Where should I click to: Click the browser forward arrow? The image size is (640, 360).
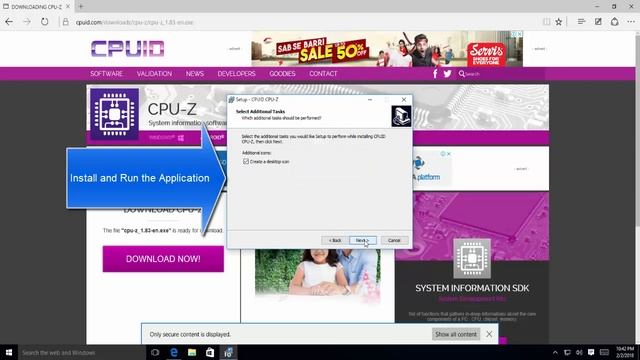[27, 22]
